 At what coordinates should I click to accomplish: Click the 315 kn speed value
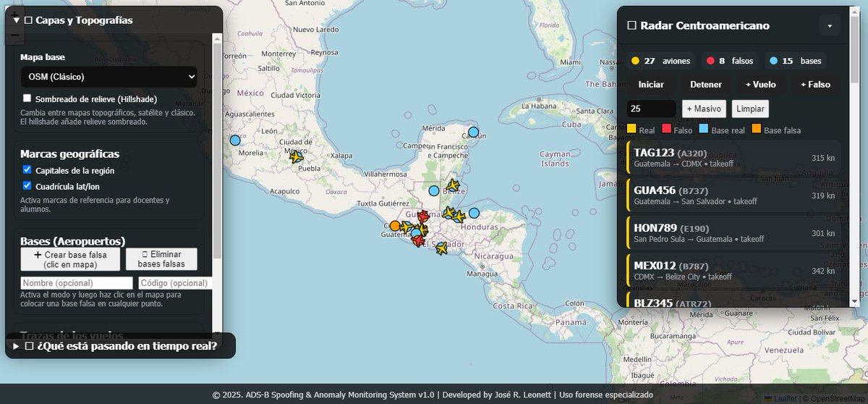pyautogui.click(x=823, y=158)
